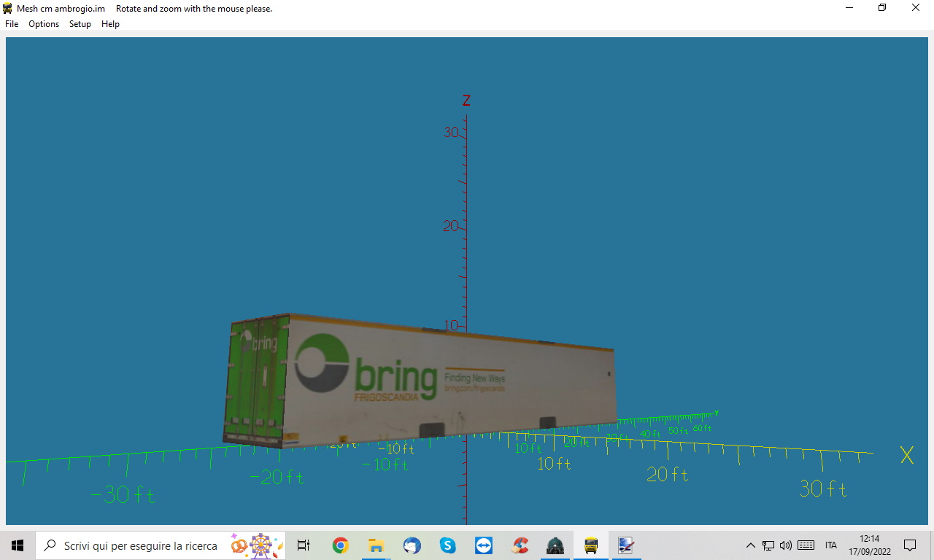Click the yellow X axis label
934x560 pixels.
coord(907,455)
